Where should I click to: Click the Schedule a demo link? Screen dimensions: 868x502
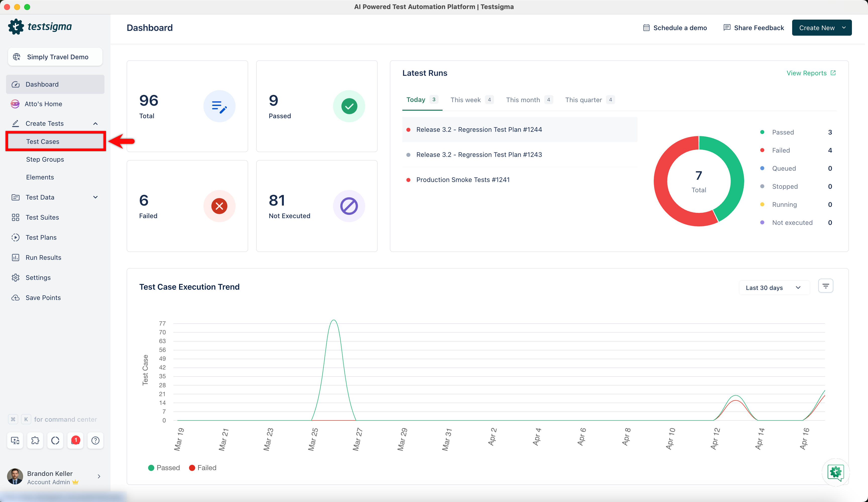pos(675,28)
